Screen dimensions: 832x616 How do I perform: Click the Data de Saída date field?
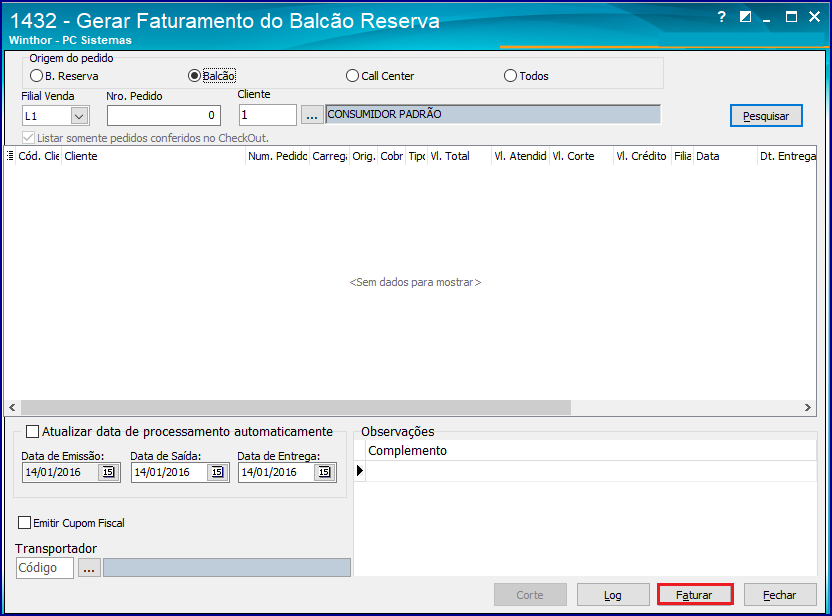click(x=169, y=472)
